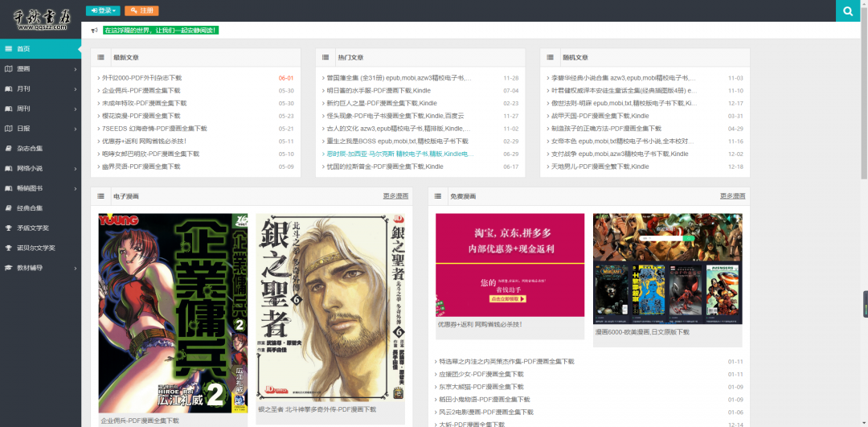Image resolution: width=868 pixels, height=427 pixels.
Task: Open random article 天地男儿
Action: pyautogui.click(x=600, y=166)
